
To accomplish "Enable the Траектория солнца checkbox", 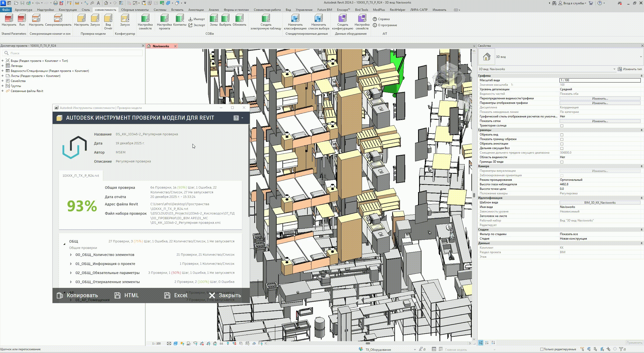I will [x=562, y=126].
